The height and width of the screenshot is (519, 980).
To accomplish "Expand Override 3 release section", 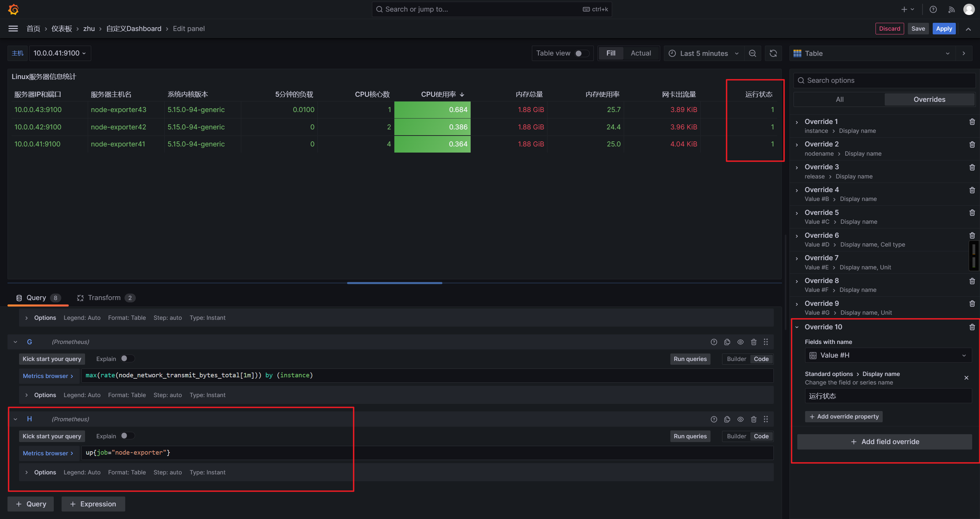I will point(797,168).
